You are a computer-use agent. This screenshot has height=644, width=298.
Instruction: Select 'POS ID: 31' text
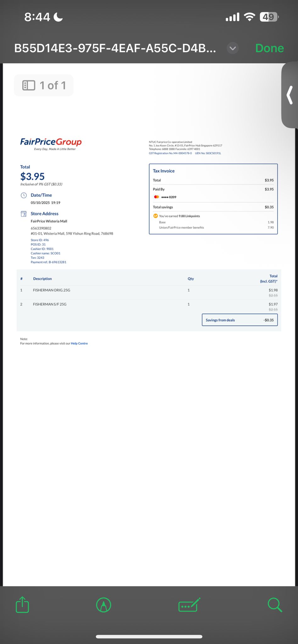point(38,244)
